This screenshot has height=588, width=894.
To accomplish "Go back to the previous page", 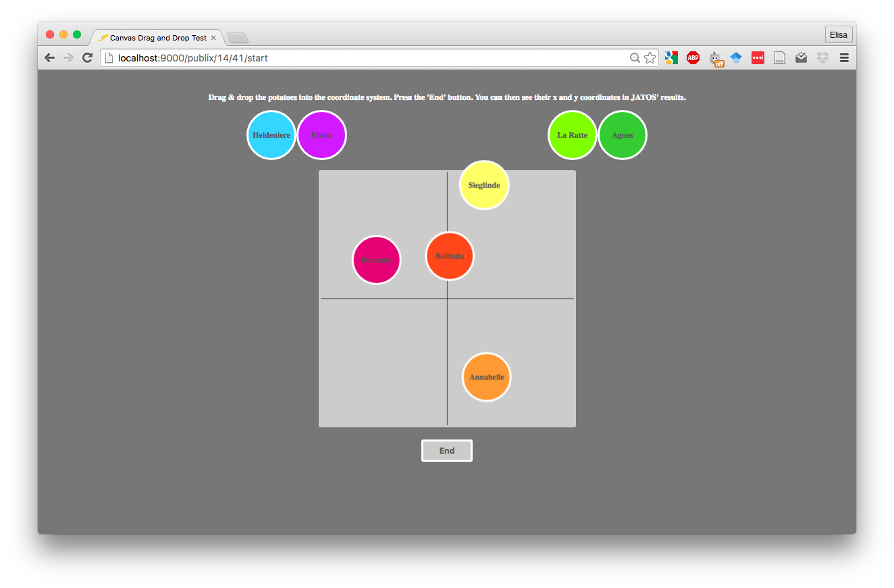I will [x=49, y=58].
